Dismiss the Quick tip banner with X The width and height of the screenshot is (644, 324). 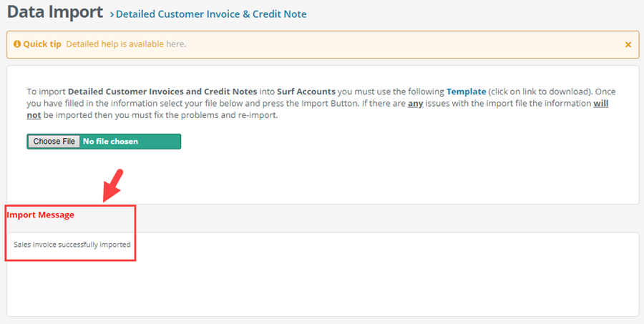628,44
